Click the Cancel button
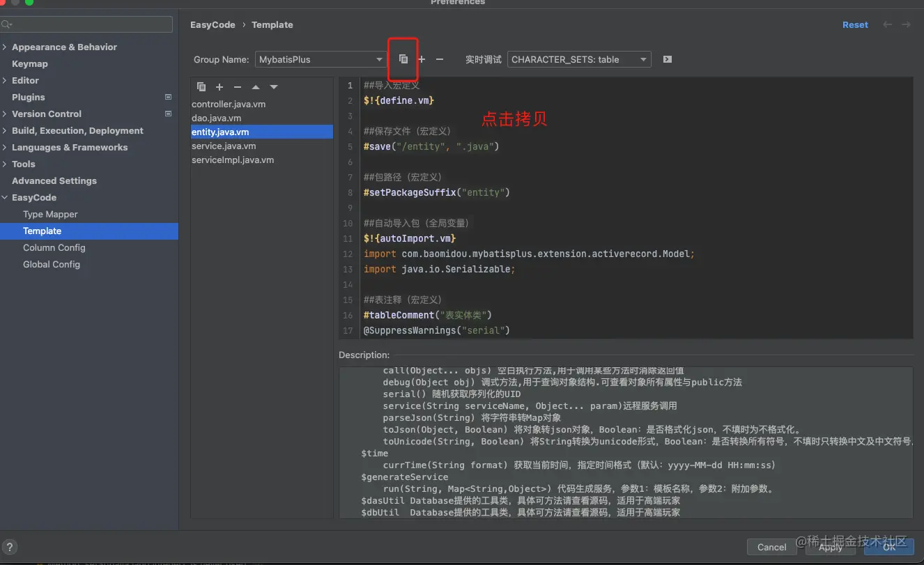 (771, 547)
